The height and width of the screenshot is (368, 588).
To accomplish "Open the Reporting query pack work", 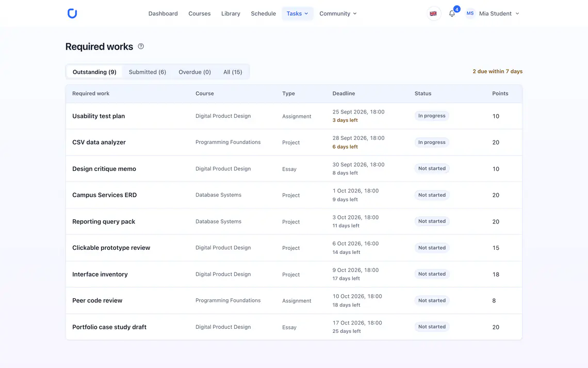I will [x=104, y=221].
